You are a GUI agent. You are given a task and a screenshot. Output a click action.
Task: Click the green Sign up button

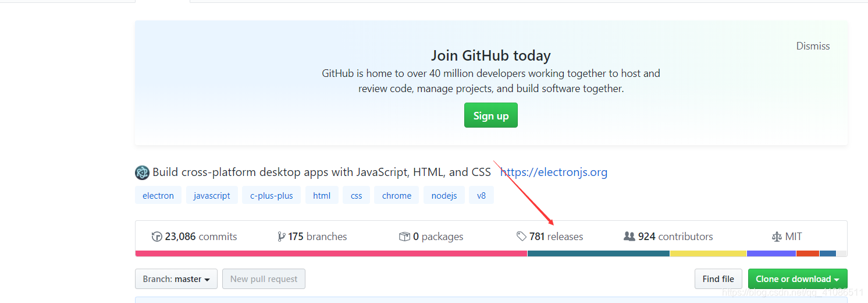tap(491, 115)
